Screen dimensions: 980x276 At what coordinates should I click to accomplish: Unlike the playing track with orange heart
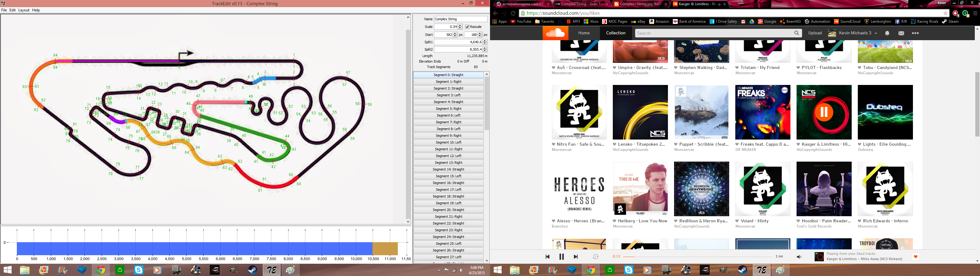[915, 257]
